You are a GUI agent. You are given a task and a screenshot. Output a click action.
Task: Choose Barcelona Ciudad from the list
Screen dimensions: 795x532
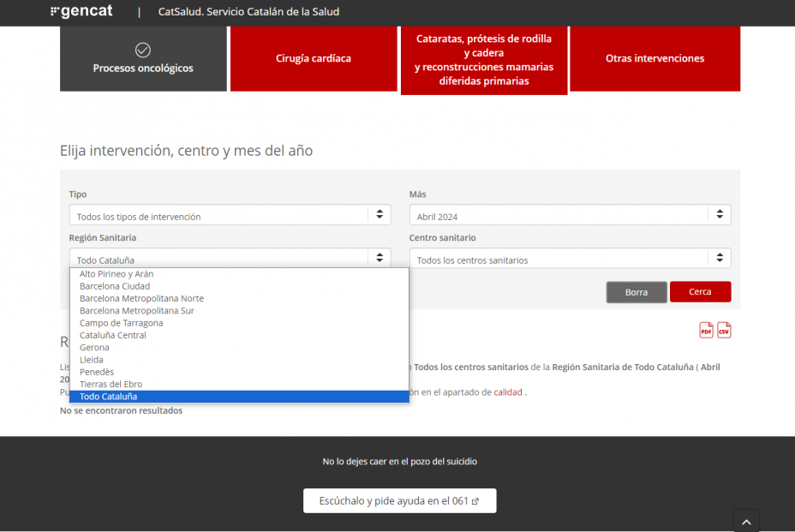pyautogui.click(x=115, y=286)
